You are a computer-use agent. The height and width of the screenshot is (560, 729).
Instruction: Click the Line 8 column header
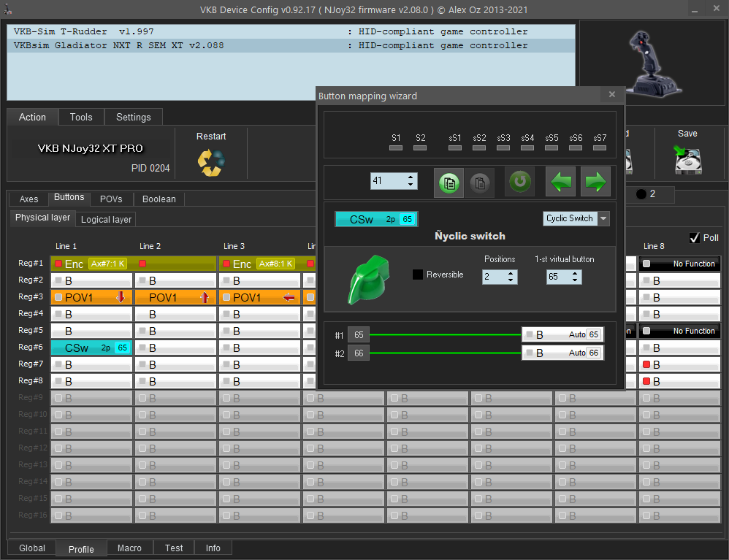tap(654, 246)
